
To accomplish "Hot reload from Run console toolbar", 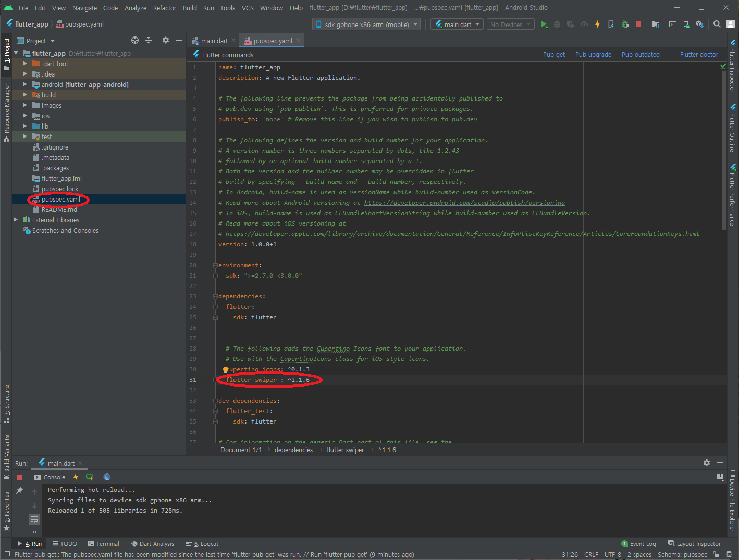I will coord(76,477).
